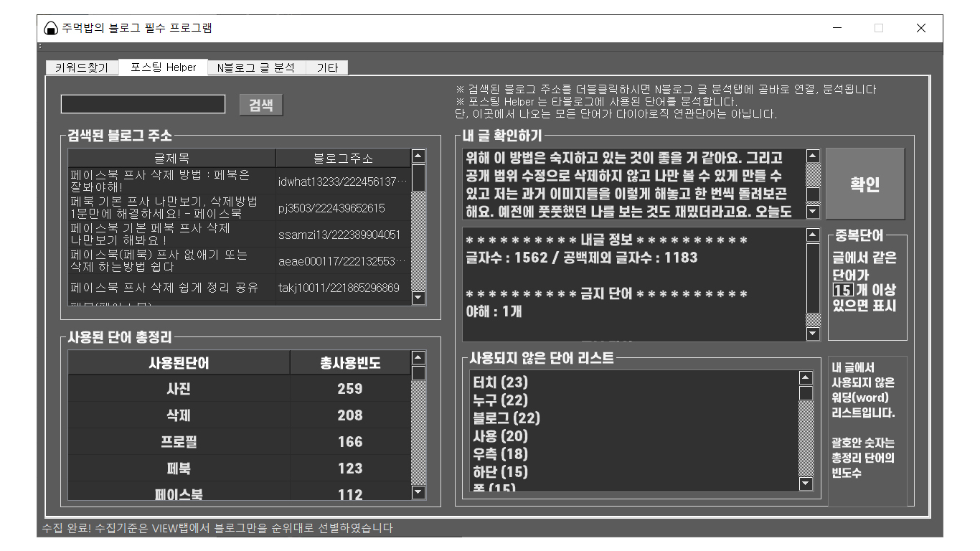Select blog address pj3503/222439652615 row
The height and width of the screenshot is (551, 980).
tap(331, 208)
